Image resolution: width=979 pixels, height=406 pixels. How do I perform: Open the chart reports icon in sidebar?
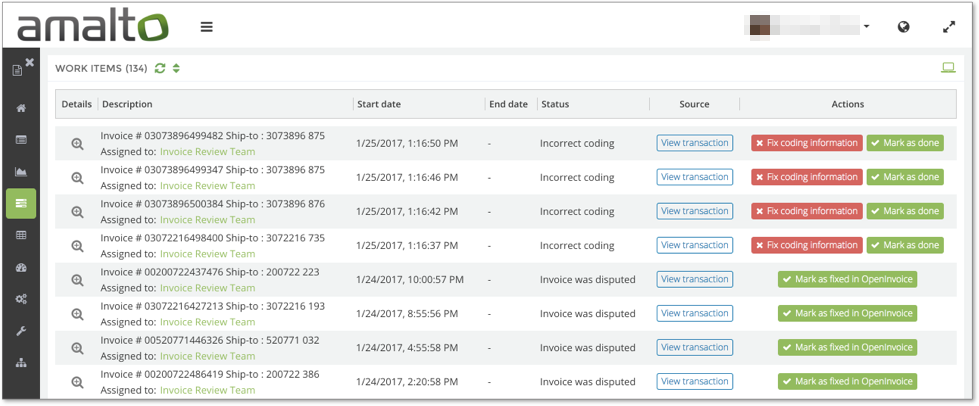pyautogui.click(x=20, y=171)
